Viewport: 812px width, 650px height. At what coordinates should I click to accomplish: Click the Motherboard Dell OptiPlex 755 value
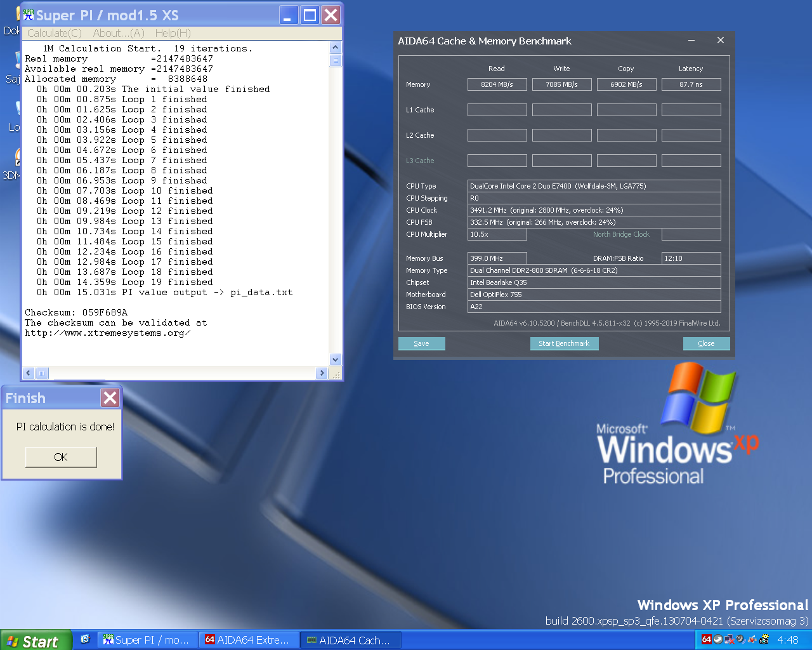(x=594, y=295)
